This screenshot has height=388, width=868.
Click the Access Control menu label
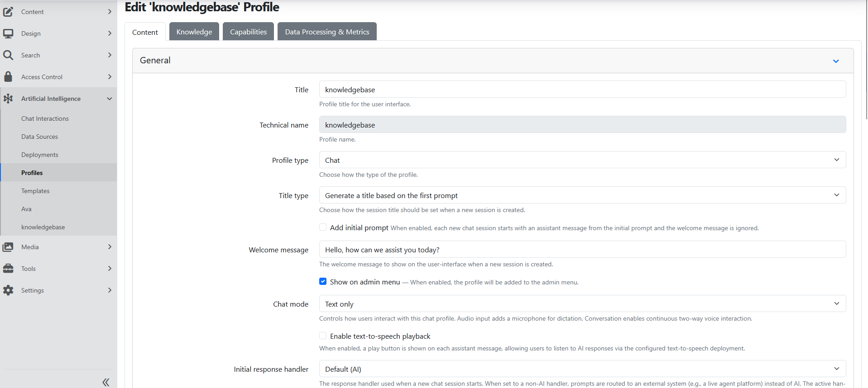(42, 77)
